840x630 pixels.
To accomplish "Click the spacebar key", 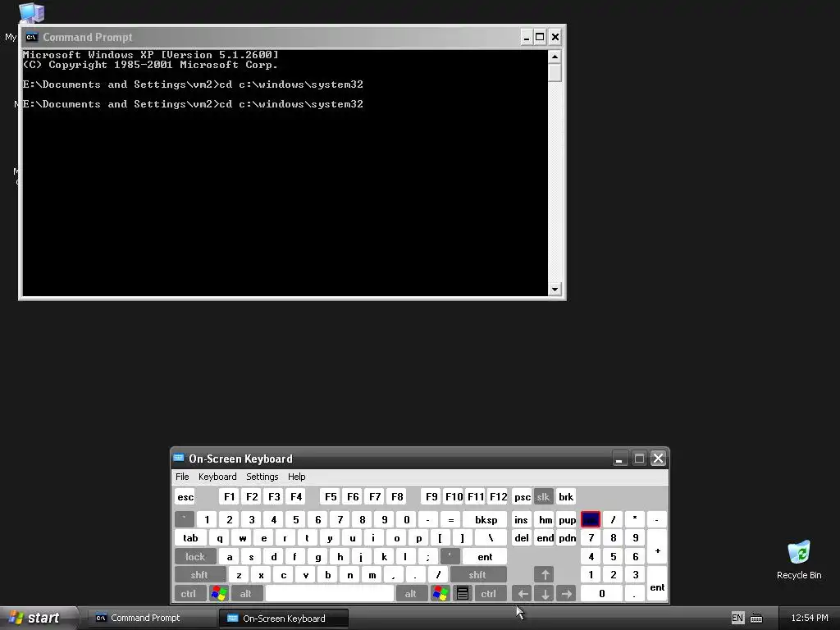I will (330, 594).
